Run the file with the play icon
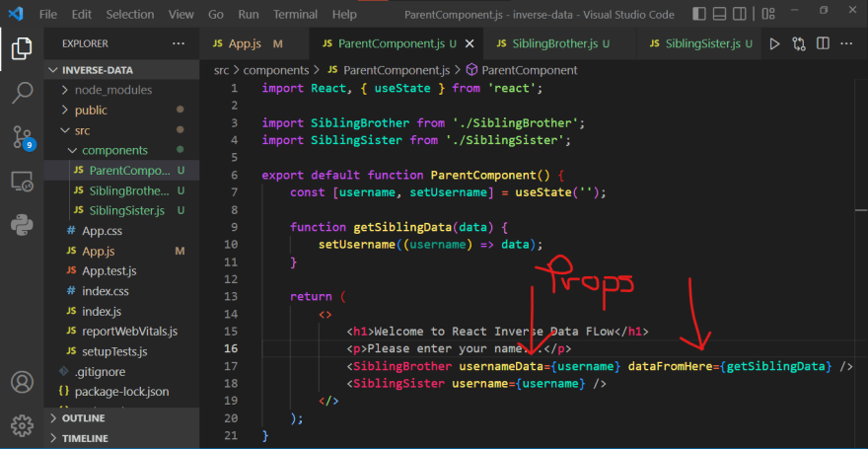Viewport: 868px width, 449px height. pyautogui.click(x=774, y=43)
